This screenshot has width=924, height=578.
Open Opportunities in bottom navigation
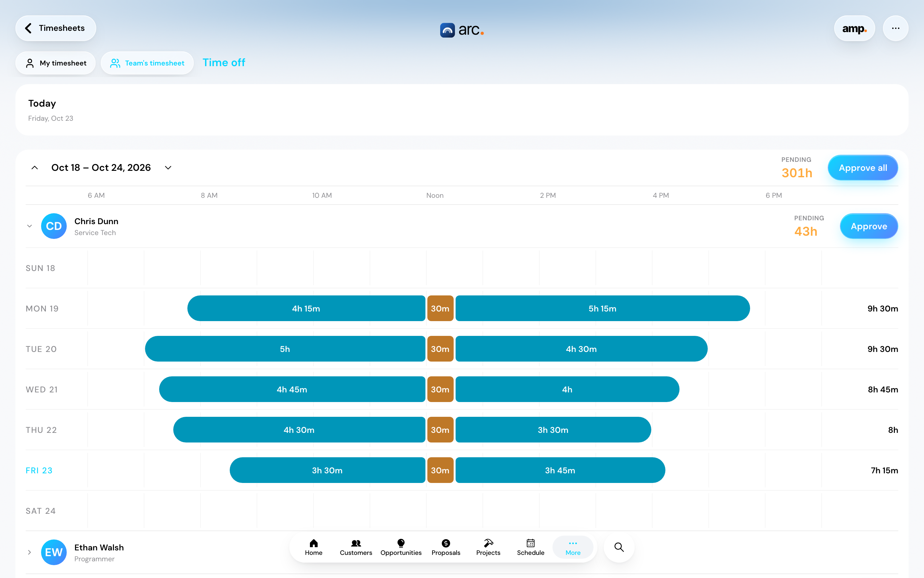coord(401,548)
